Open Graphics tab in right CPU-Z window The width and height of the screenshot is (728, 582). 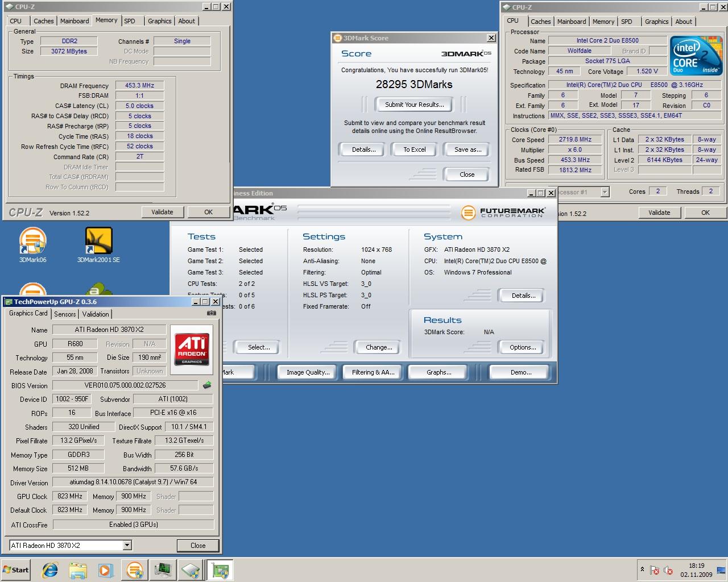[x=656, y=22]
